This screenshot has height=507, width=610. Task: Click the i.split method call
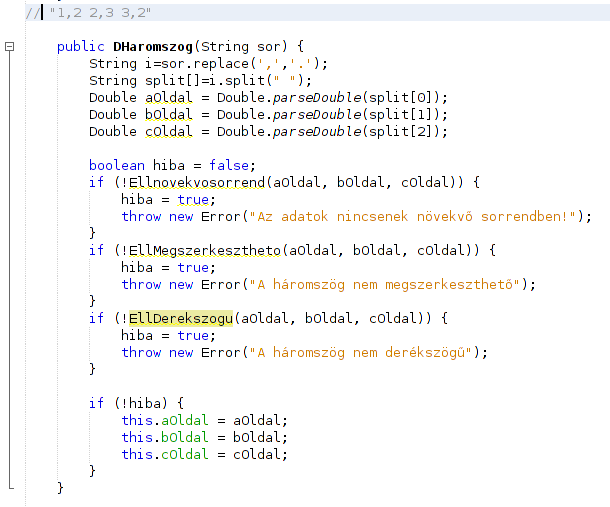pos(206,80)
